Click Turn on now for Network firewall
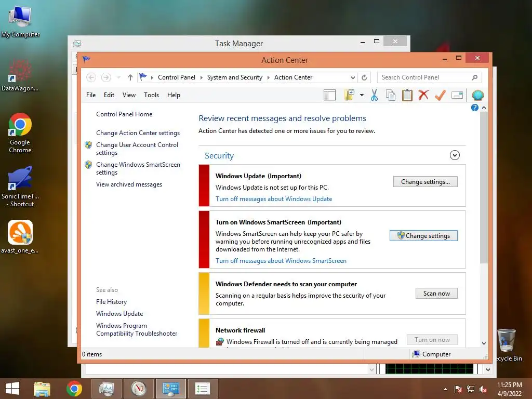Viewport: 532px width, 399px height. [x=432, y=339]
